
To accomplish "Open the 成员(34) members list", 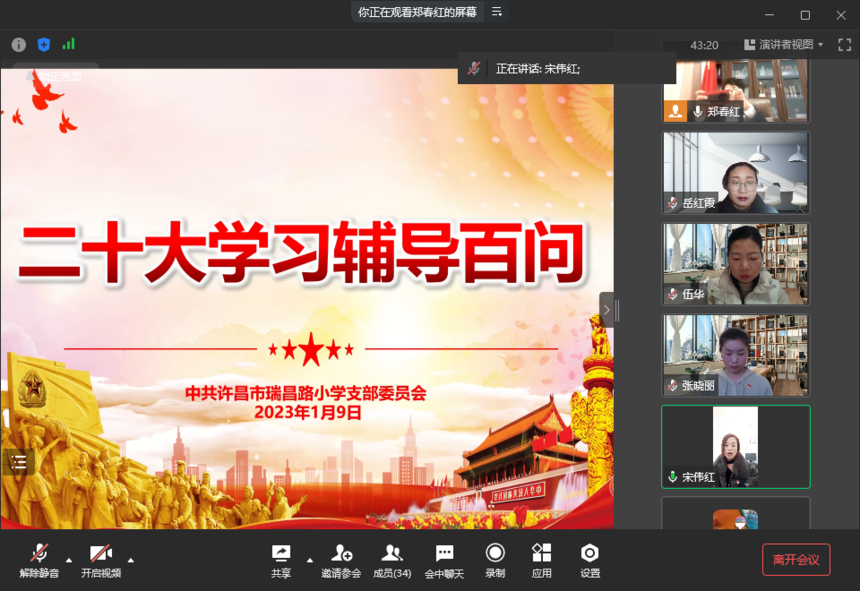I will pos(392,559).
